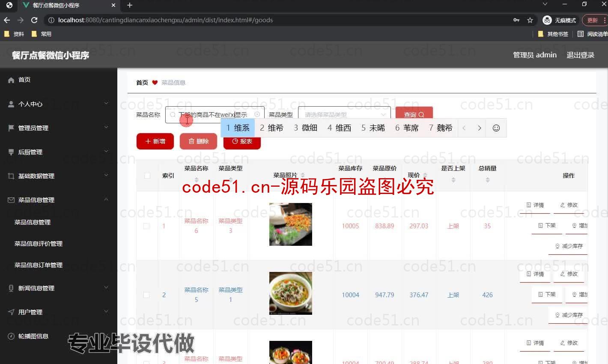608x364 pixels.
Task: Click the 新增 add button
Action: 155,141
